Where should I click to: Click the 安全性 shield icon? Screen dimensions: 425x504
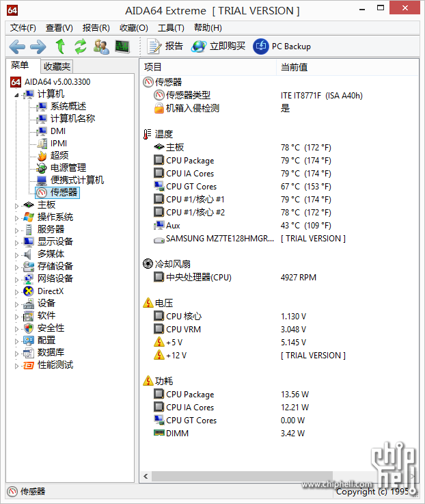pos(28,328)
